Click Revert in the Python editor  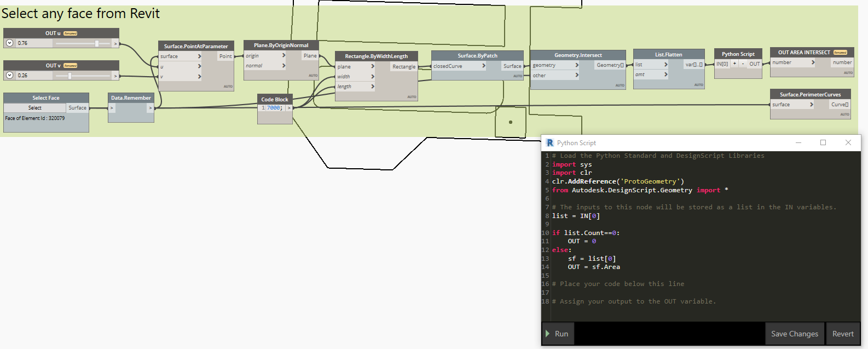click(843, 334)
